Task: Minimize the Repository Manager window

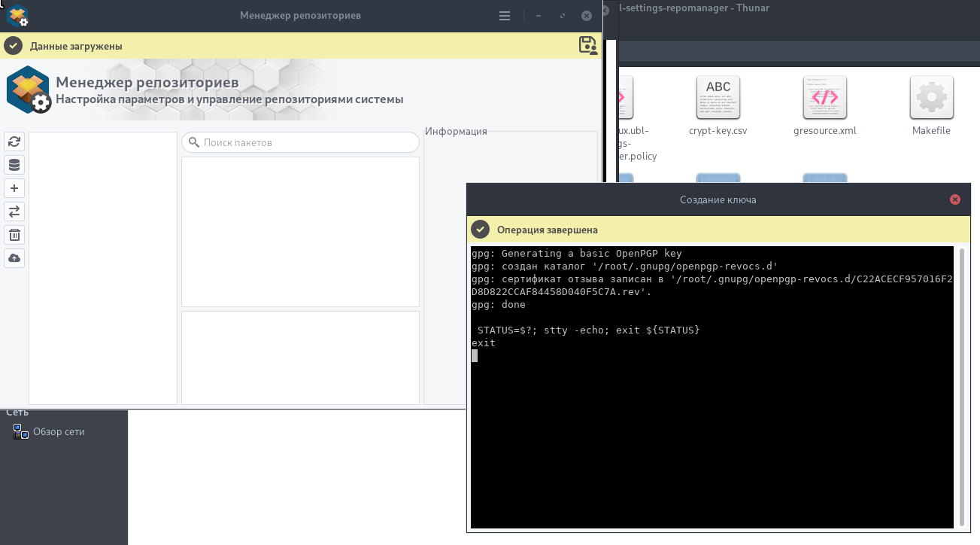Action: pyautogui.click(x=539, y=16)
